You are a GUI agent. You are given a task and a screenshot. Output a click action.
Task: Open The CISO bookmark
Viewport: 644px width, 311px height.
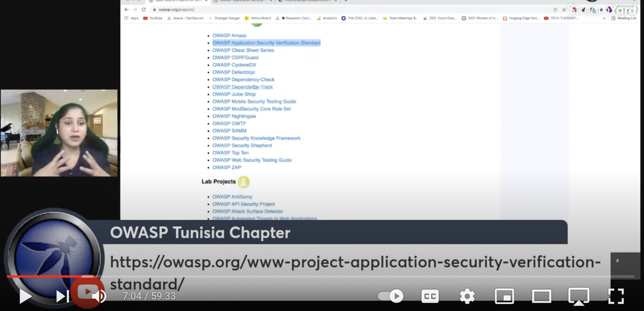pos(359,18)
